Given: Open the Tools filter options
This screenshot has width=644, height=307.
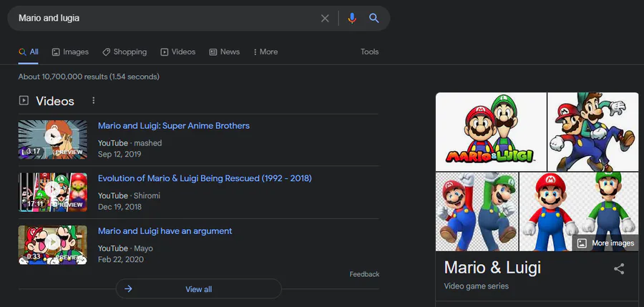Looking at the screenshot, I should coord(369,52).
